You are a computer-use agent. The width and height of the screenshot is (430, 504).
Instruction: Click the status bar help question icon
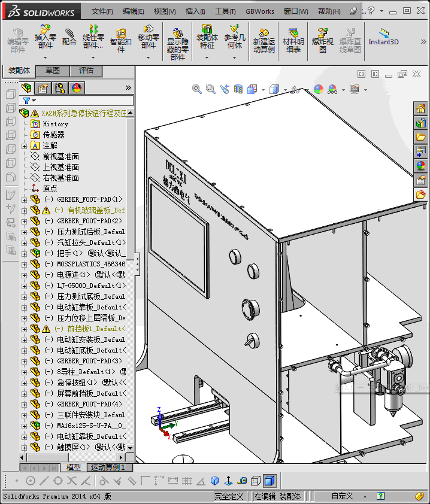click(x=381, y=496)
